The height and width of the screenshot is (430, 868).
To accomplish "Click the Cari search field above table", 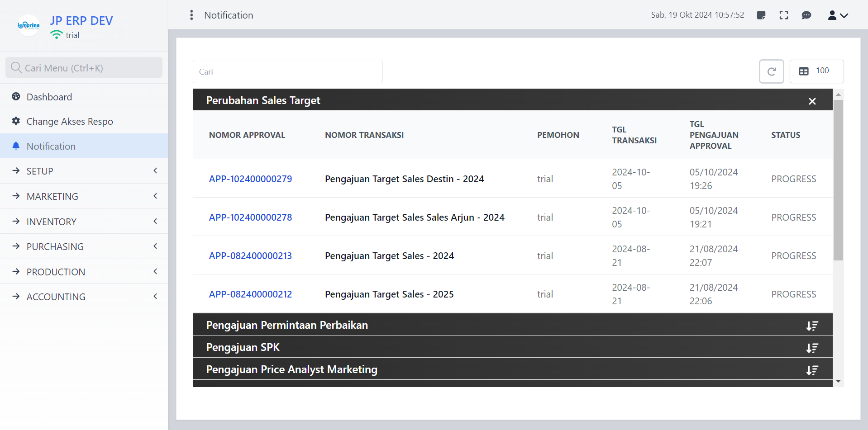I will click(287, 72).
